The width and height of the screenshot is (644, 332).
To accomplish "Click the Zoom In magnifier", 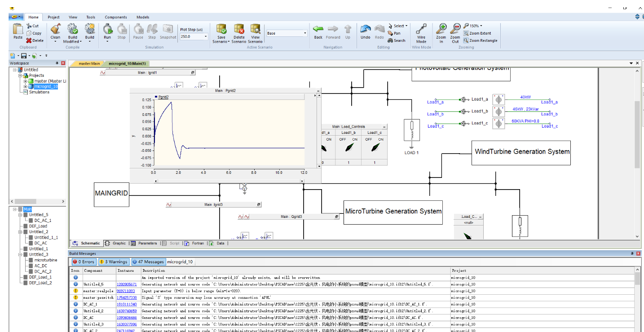I will (441, 29).
